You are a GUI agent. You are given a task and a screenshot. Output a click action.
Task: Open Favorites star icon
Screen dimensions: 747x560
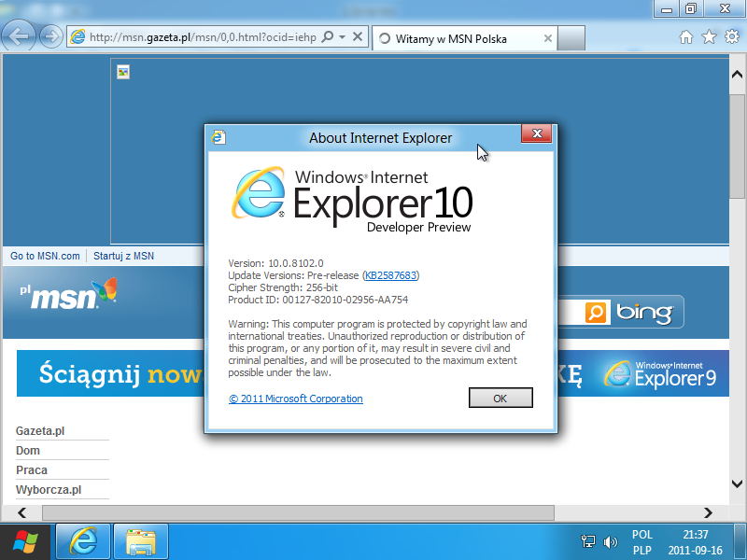pos(709,36)
